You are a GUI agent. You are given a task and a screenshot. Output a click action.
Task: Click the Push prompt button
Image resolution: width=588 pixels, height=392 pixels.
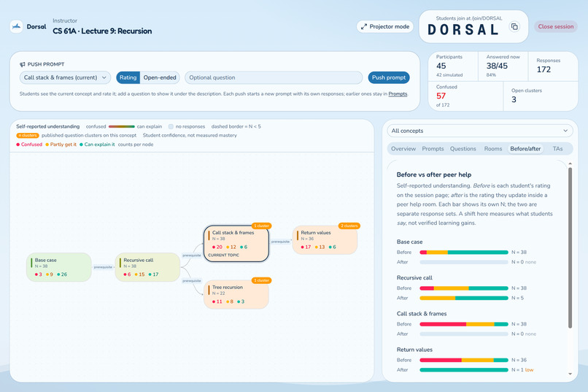[x=389, y=77]
